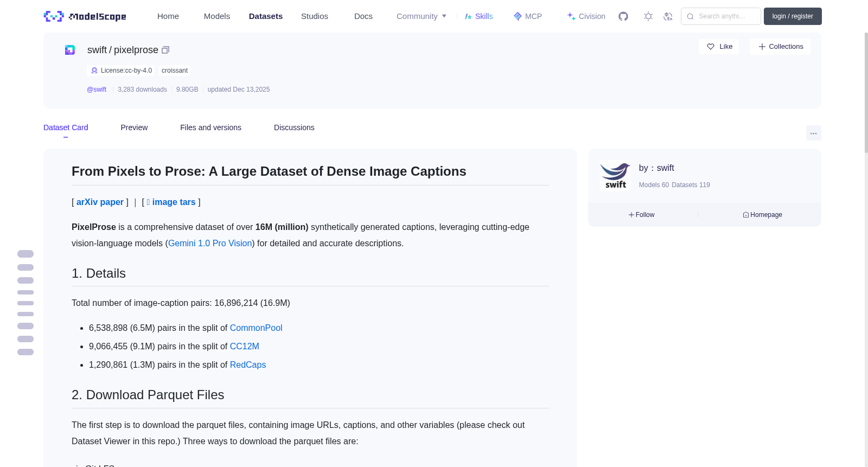Click the by：swift author name
Image resolution: width=868 pixels, height=467 pixels.
click(656, 168)
